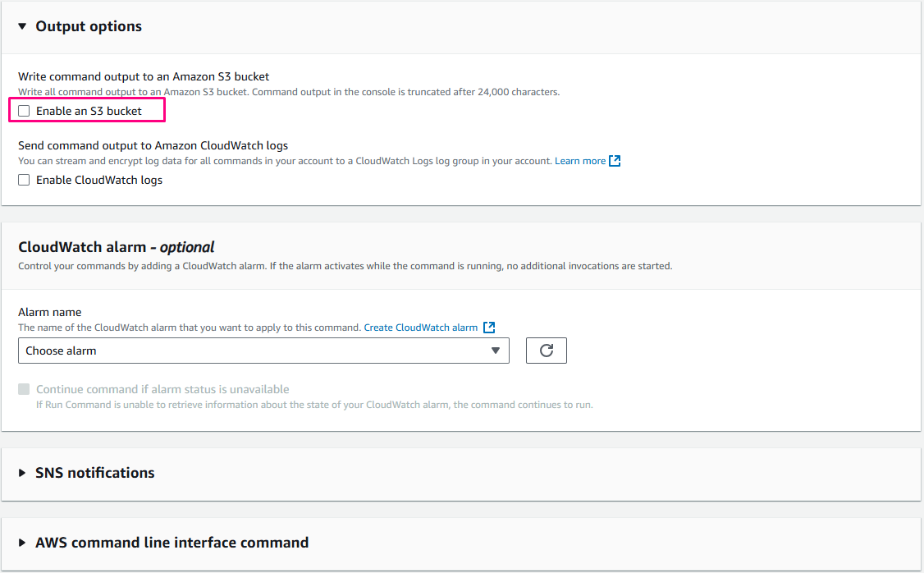Click the Alarm name field label
Viewport: 924px width, 573px height.
click(x=50, y=312)
